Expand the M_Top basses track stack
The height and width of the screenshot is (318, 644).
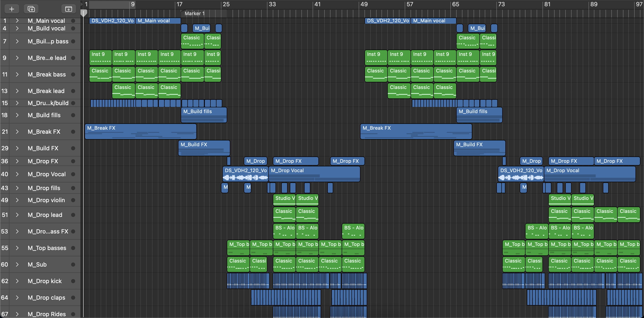point(17,248)
